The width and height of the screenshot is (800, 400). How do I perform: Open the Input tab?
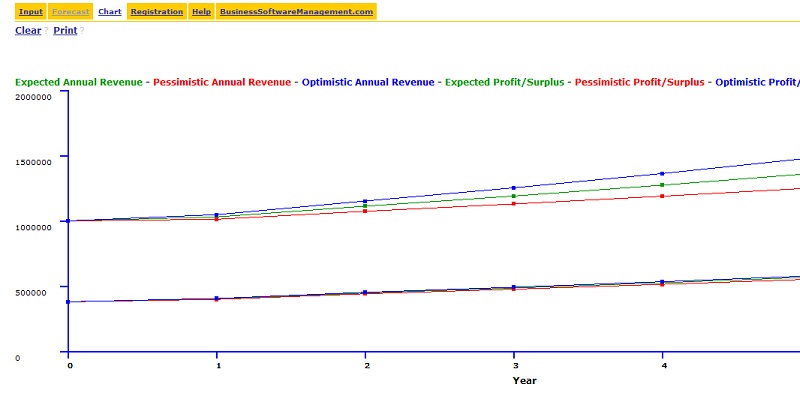point(31,12)
